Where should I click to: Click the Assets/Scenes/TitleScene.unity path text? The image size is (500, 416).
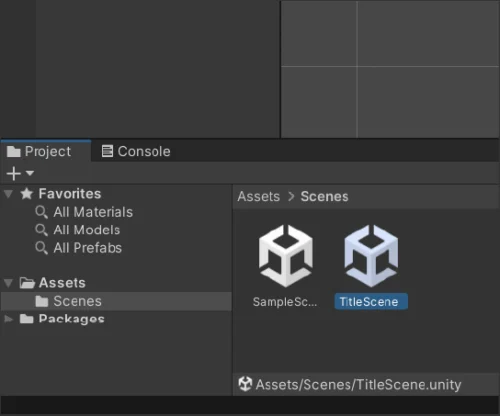[x=358, y=385]
